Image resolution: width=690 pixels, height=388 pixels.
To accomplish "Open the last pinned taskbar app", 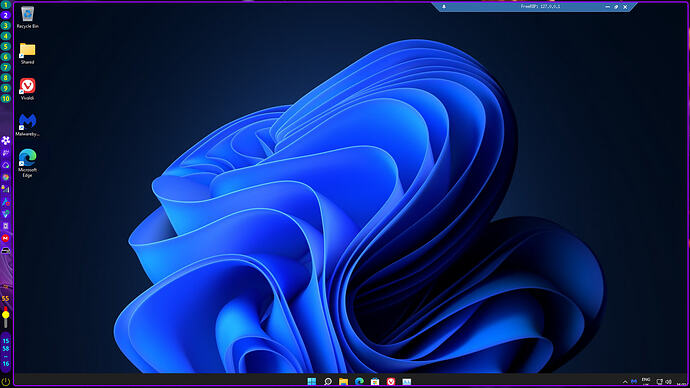I will tap(407, 381).
